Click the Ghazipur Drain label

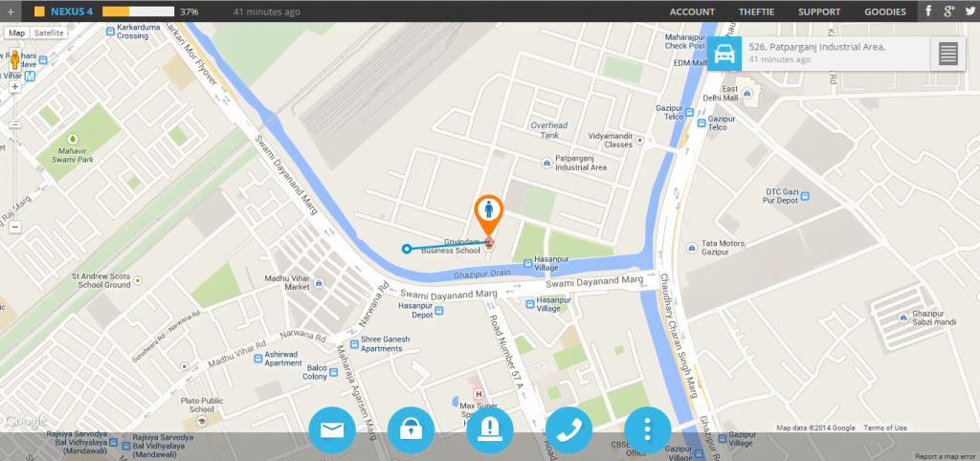point(482,273)
